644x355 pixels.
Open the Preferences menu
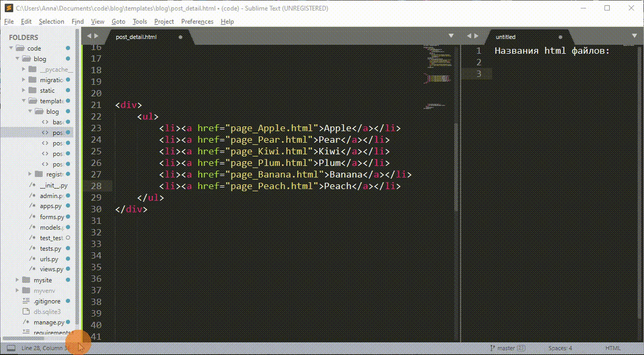[x=197, y=21]
